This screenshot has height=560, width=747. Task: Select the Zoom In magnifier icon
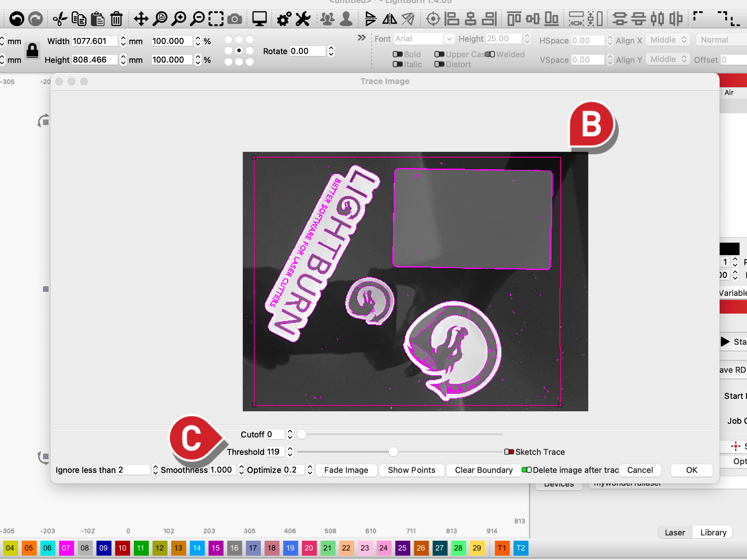(179, 19)
